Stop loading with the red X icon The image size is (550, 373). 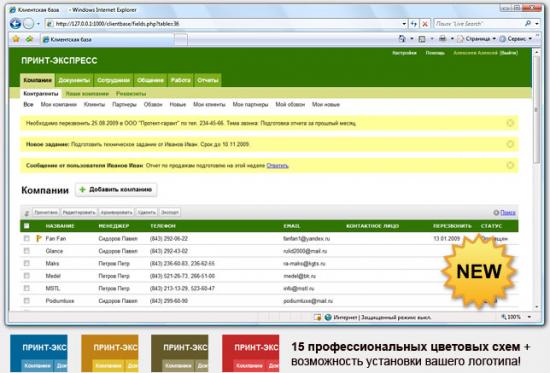425,24
